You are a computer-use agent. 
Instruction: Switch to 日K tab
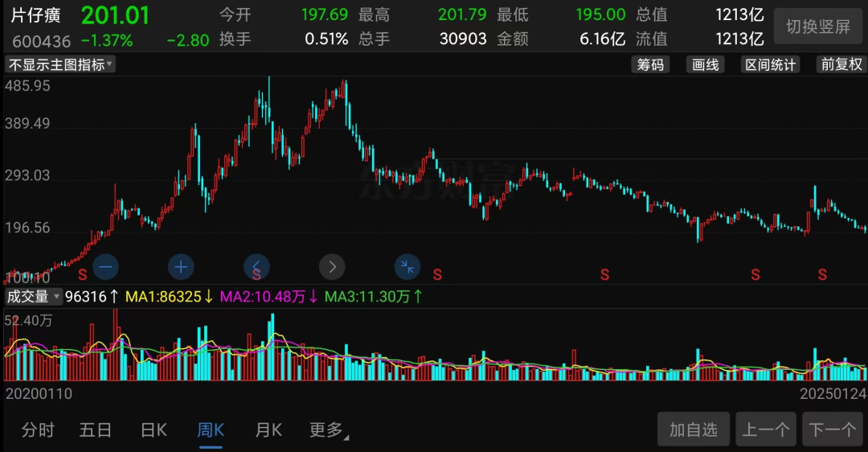tap(154, 429)
